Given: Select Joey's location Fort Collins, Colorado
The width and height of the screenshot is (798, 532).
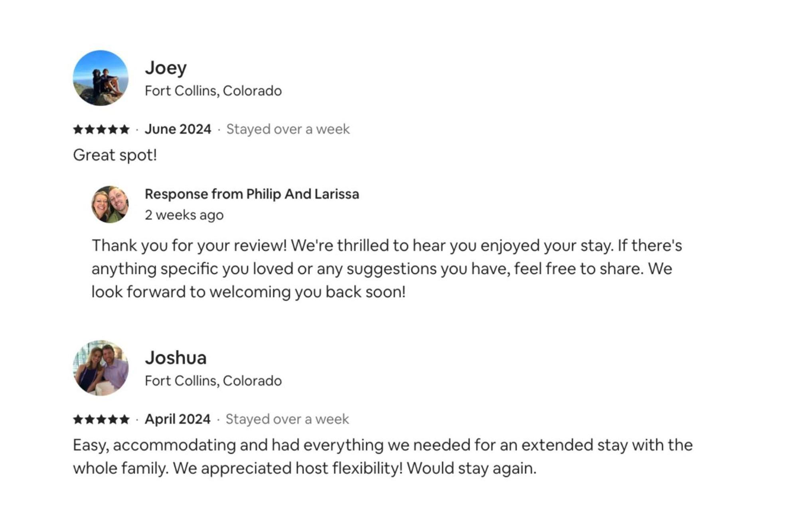Looking at the screenshot, I should 213,91.
